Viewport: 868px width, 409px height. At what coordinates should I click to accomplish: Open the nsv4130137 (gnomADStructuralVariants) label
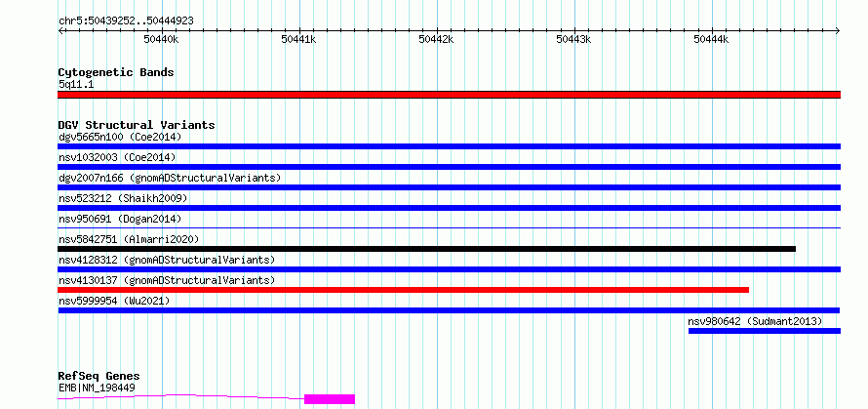tap(167, 280)
